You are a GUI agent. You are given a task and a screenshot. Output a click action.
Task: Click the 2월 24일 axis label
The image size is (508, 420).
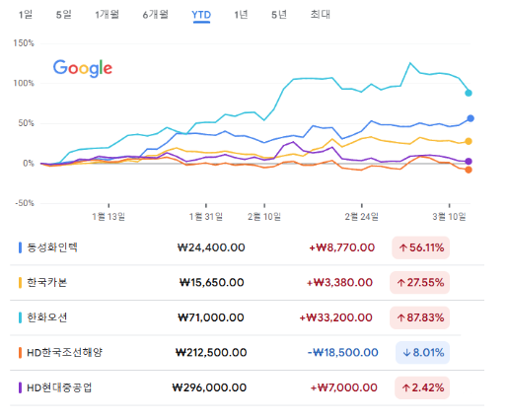pyautogui.click(x=362, y=217)
